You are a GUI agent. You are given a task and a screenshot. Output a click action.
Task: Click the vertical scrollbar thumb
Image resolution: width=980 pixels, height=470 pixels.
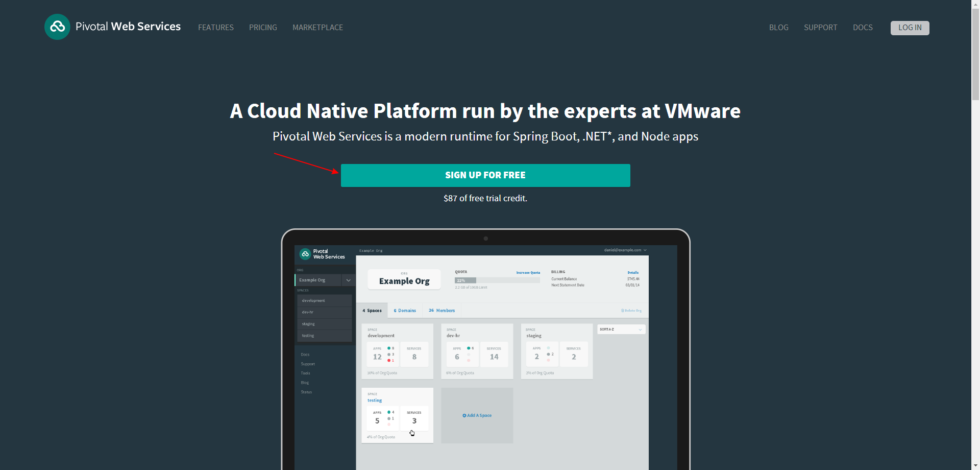point(975,55)
